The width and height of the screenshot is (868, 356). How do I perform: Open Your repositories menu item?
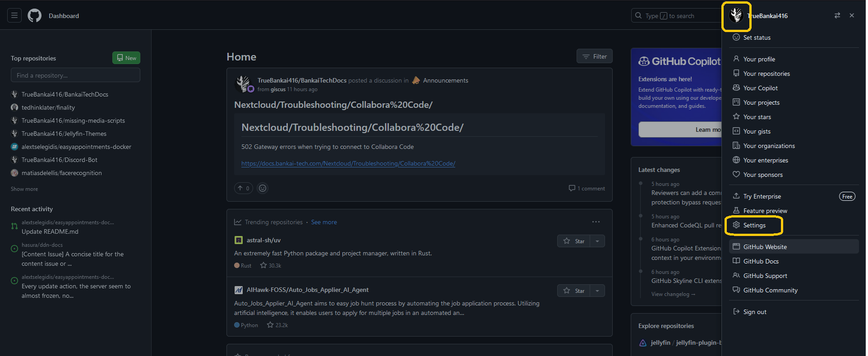[794, 74]
